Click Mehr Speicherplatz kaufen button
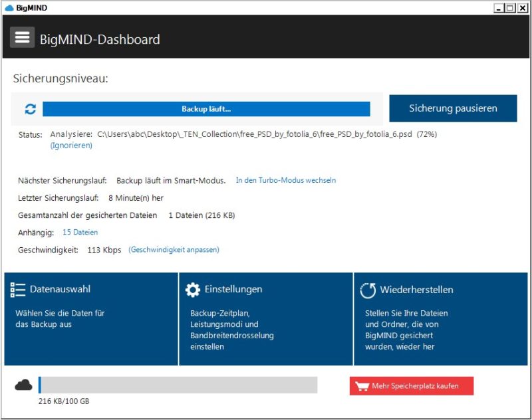The width and height of the screenshot is (532, 420). 412,385
